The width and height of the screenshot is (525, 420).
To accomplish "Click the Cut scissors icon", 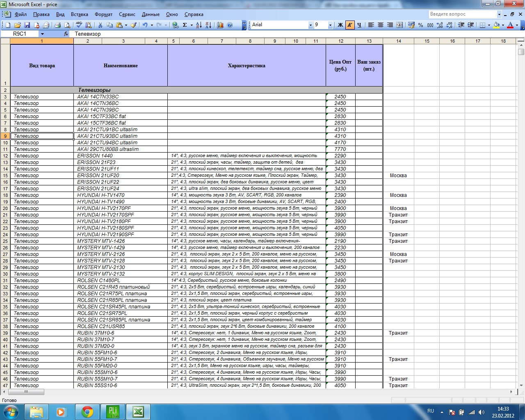I will [x=100, y=25].
